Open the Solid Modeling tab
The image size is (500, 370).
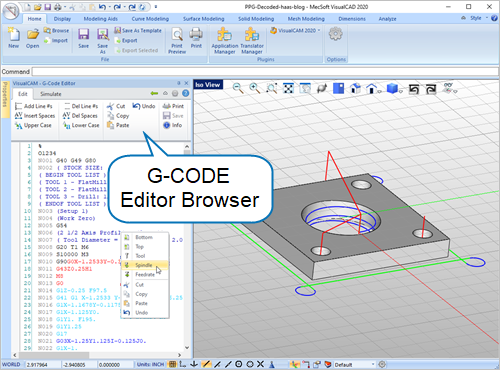(x=256, y=19)
